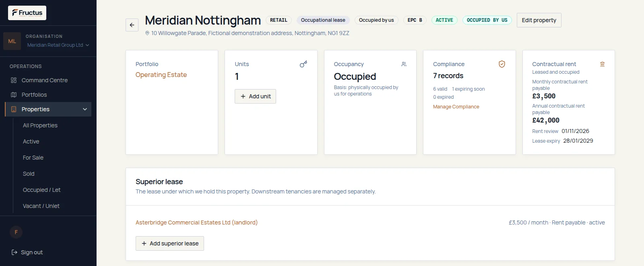Click the Portfolios map icon
This screenshot has height=266, width=644.
click(x=14, y=95)
